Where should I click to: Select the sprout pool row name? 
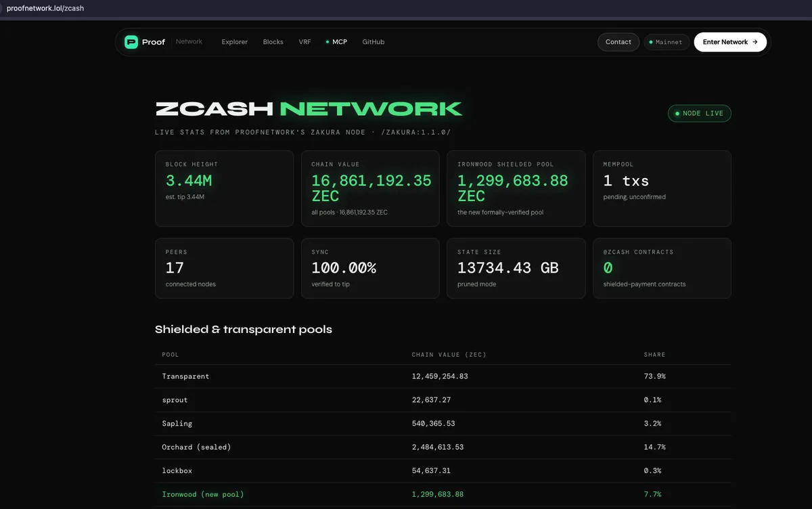tap(175, 400)
